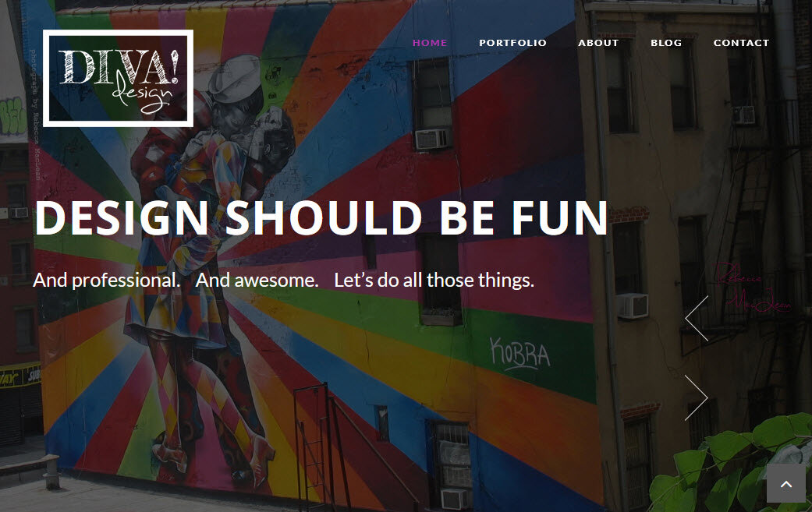The width and height of the screenshot is (812, 512).
Task: Click the Rebecca MacLean signature watermark
Action: 754,288
